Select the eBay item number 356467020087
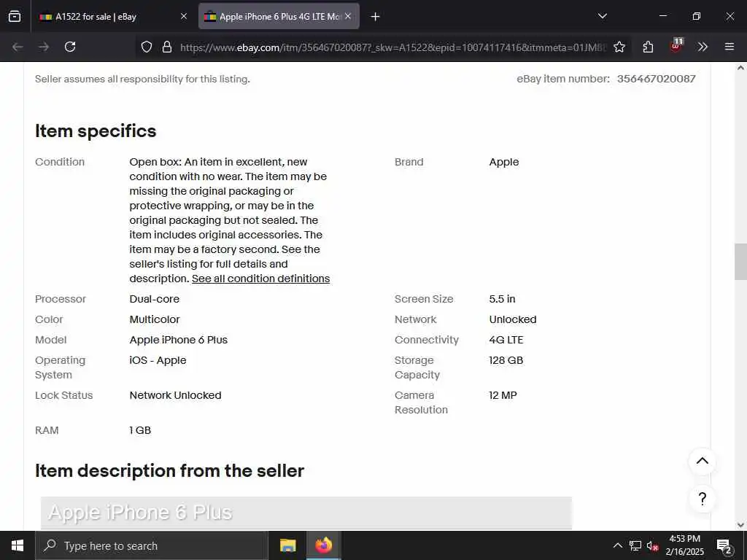 coord(656,79)
